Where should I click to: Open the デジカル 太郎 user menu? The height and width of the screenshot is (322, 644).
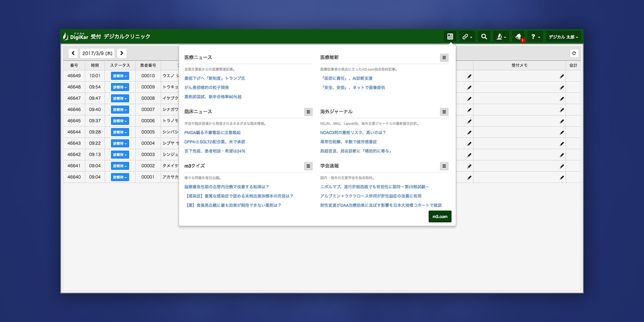point(563,37)
